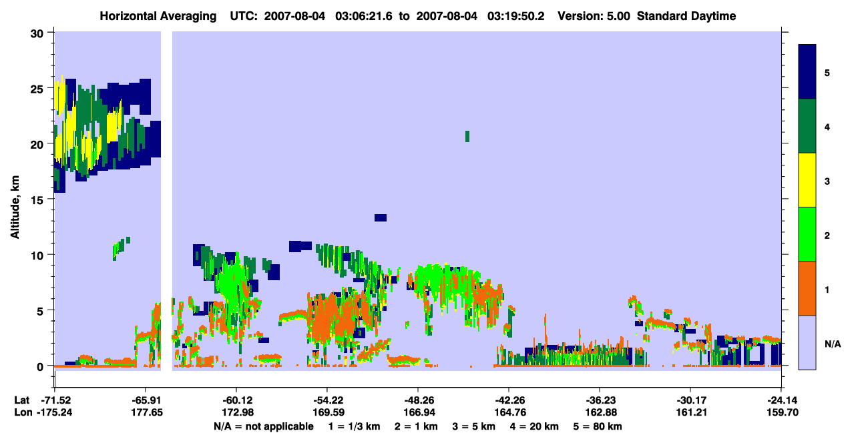Click the 'Lat' row label
The image size is (868, 445).
(21, 400)
